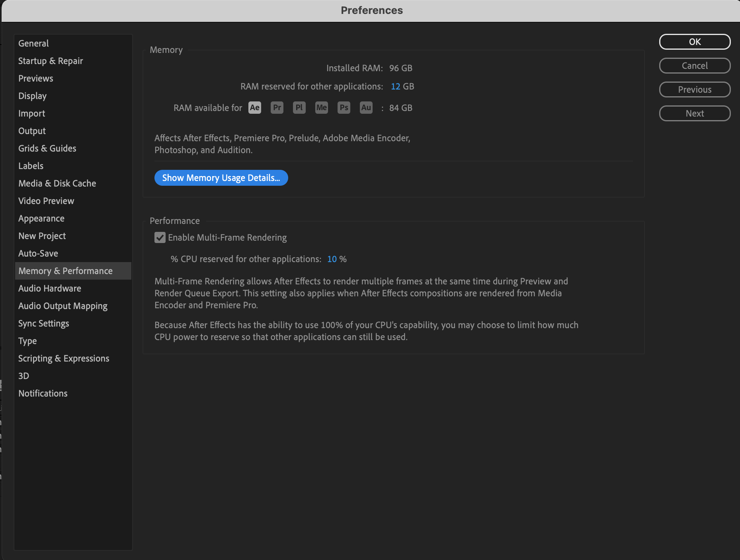Click the Premiere Pro (Pr) app icon
This screenshot has width=740, height=560.
click(277, 107)
